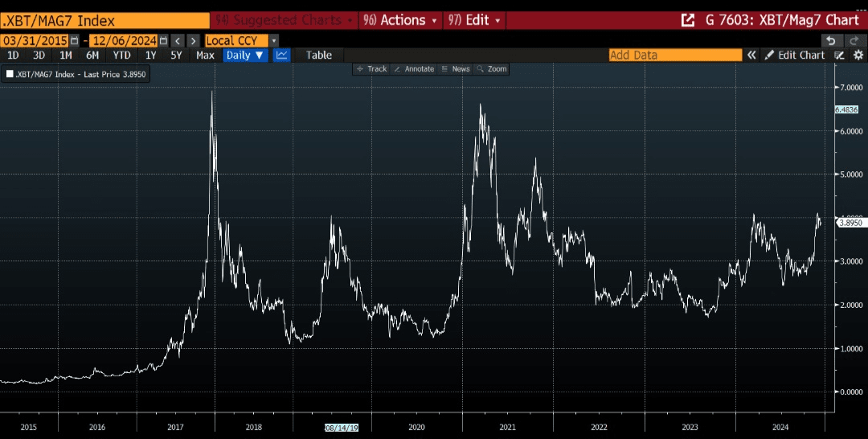Activate the Track crosshair tool
This screenshot has width=868, height=439.
point(371,69)
